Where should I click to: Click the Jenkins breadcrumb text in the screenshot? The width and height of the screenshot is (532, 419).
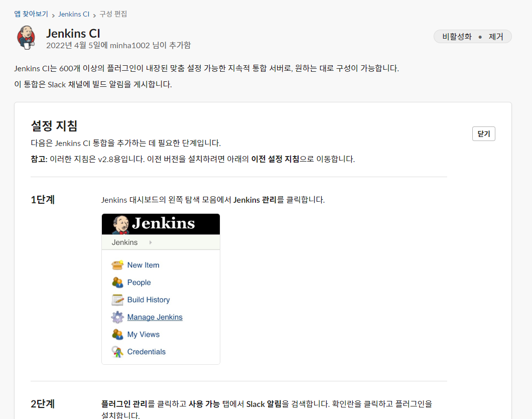click(x=124, y=242)
